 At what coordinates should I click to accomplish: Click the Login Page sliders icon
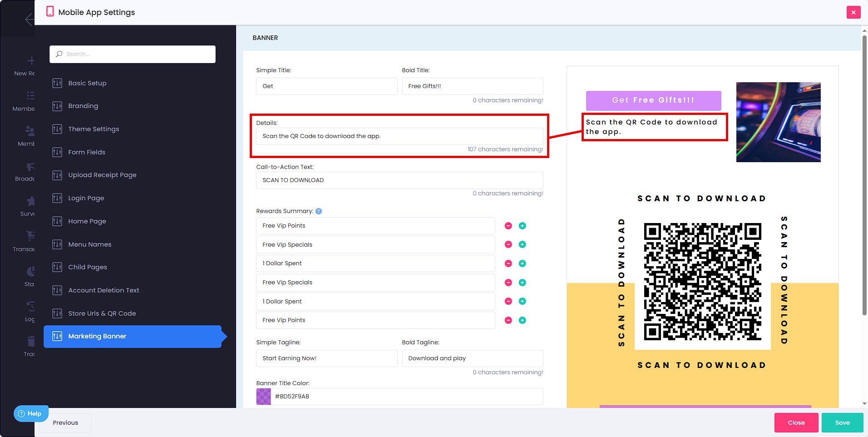point(57,198)
